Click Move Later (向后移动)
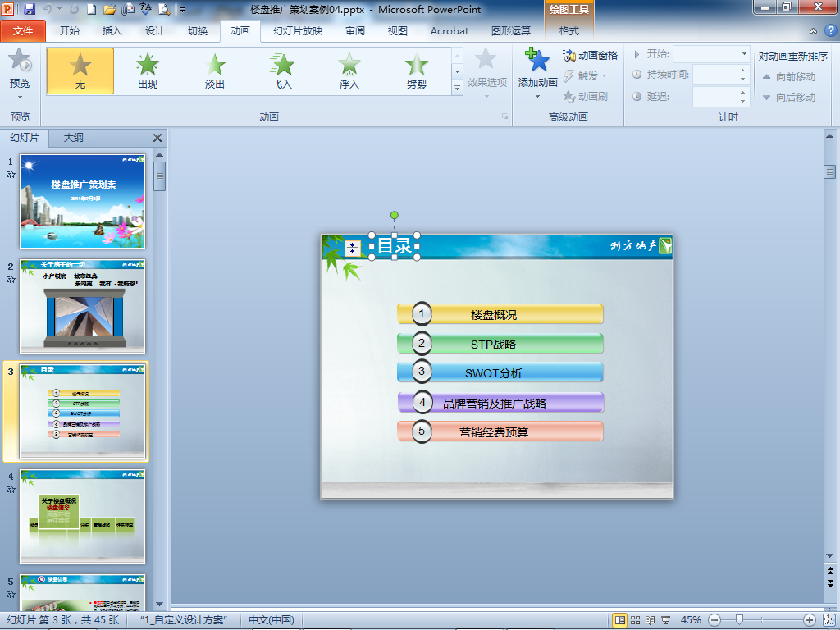840x630 pixels. pyautogui.click(x=788, y=97)
